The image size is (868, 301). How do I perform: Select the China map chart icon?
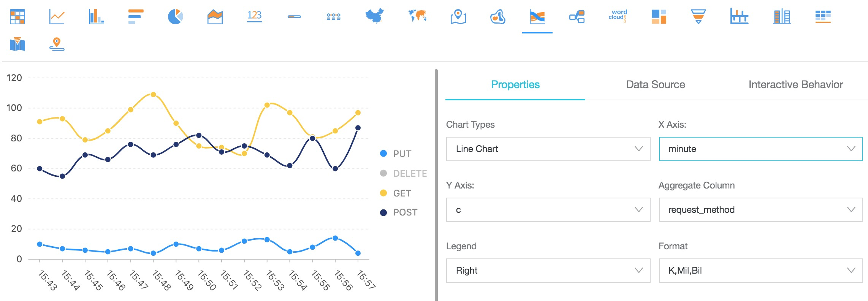374,16
